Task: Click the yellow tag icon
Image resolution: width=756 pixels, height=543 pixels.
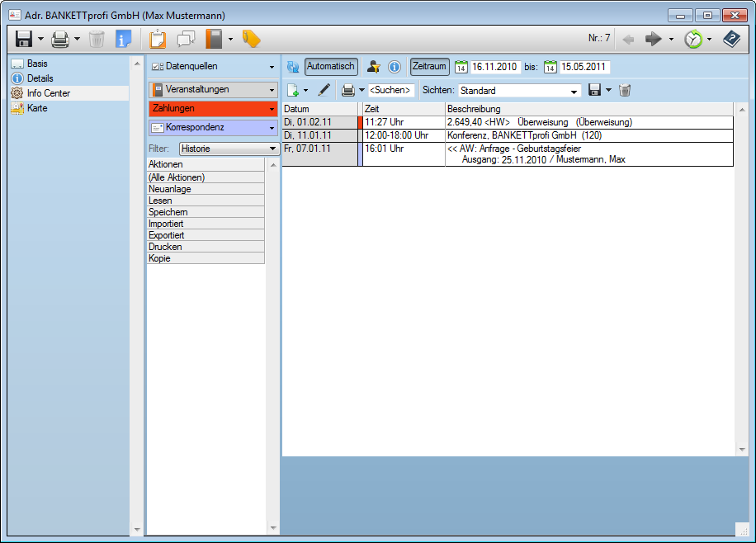Action: coord(252,39)
